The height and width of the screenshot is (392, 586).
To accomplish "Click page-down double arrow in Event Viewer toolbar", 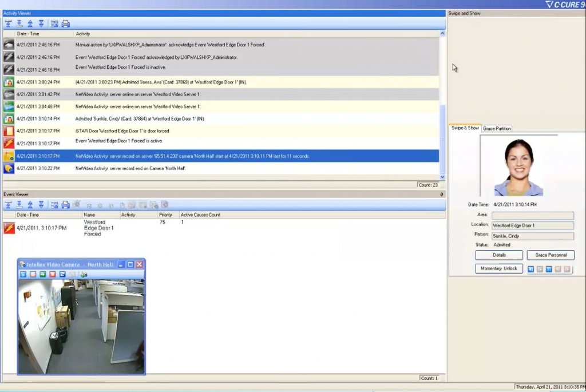I will coord(41,205).
